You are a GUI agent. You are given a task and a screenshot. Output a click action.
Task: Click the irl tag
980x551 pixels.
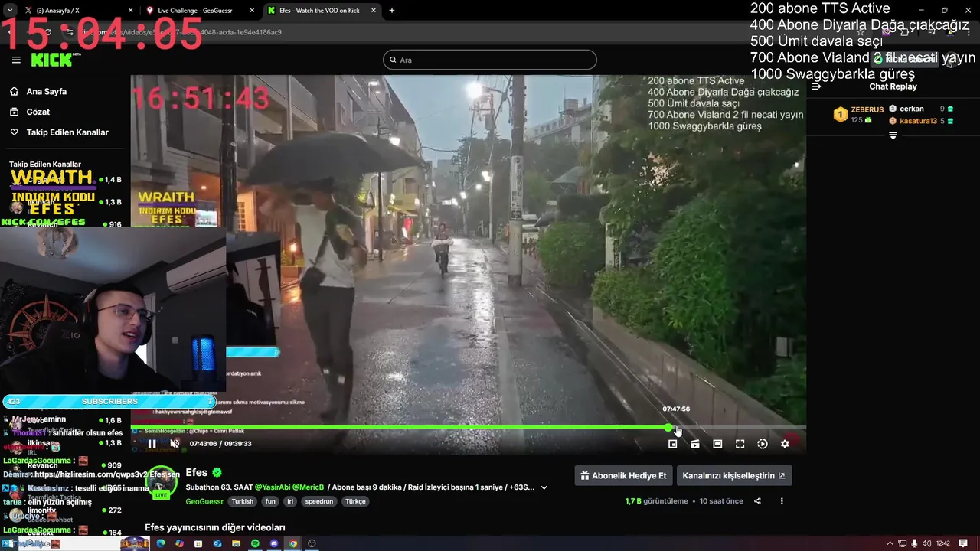(290, 501)
